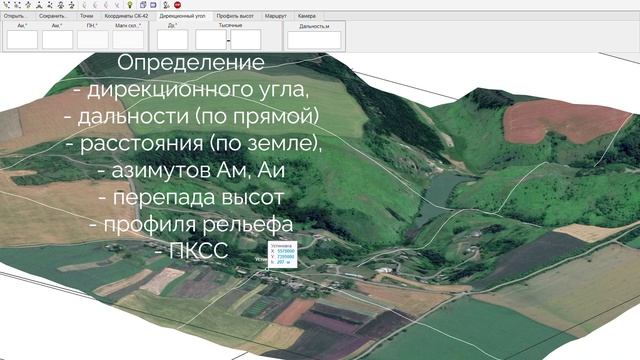Click the red stop sign toolbar icon
Viewport: 640px width, 360px height.
click(x=178, y=5)
